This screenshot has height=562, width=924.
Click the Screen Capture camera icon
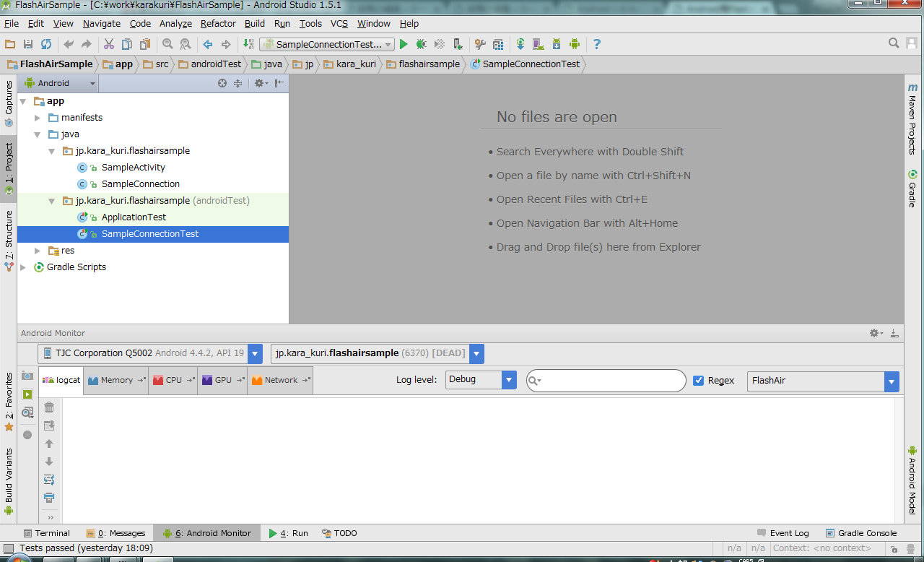27,376
